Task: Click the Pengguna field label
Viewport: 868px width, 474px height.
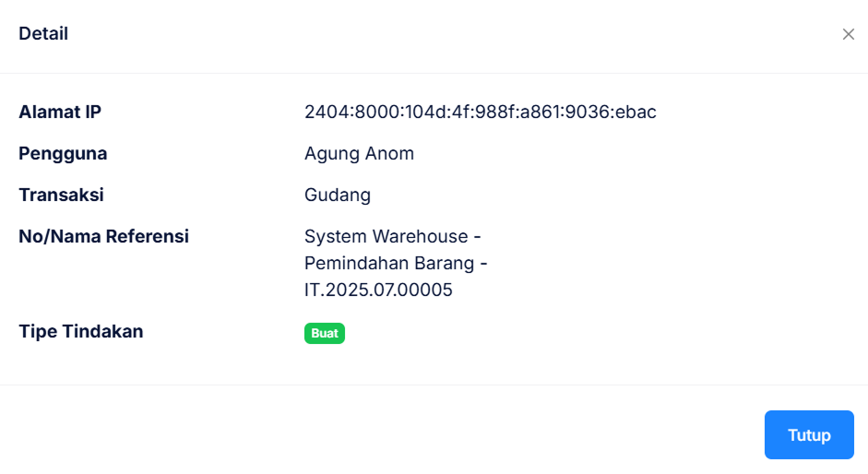Action: (63, 154)
